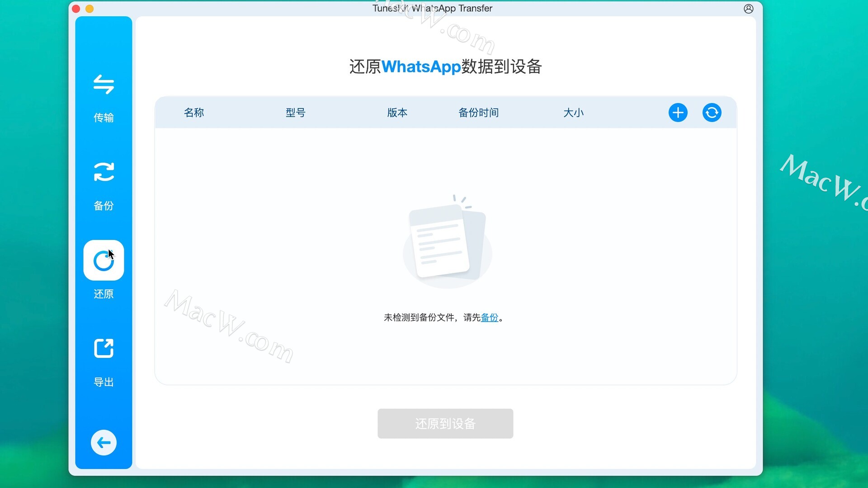Close the window with the red button
The image size is (868, 488).
click(x=76, y=9)
